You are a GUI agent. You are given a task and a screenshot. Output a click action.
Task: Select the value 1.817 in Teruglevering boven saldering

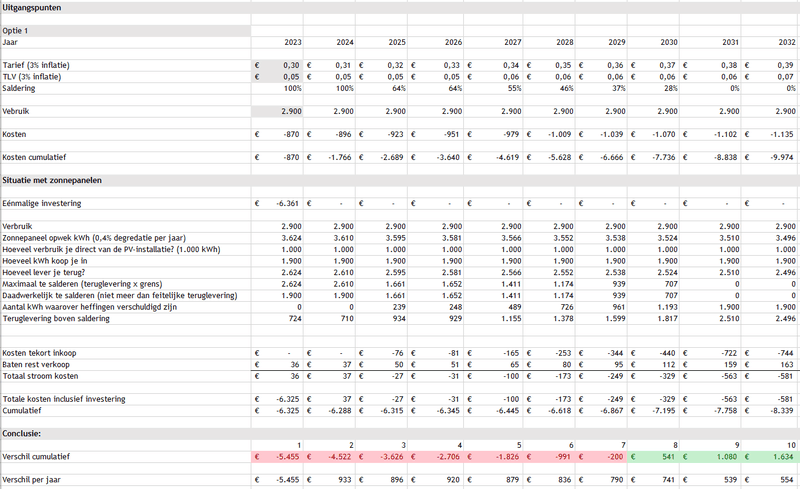pyautogui.click(x=653, y=319)
